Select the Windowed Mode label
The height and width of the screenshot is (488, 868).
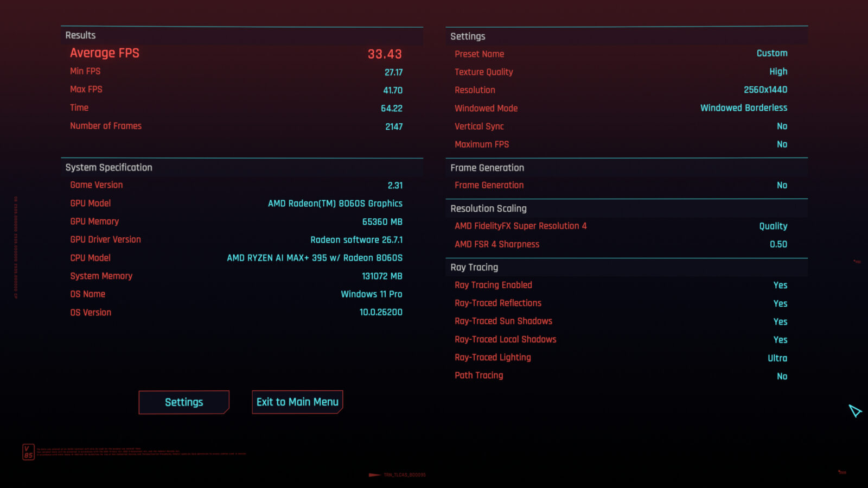click(486, 109)
